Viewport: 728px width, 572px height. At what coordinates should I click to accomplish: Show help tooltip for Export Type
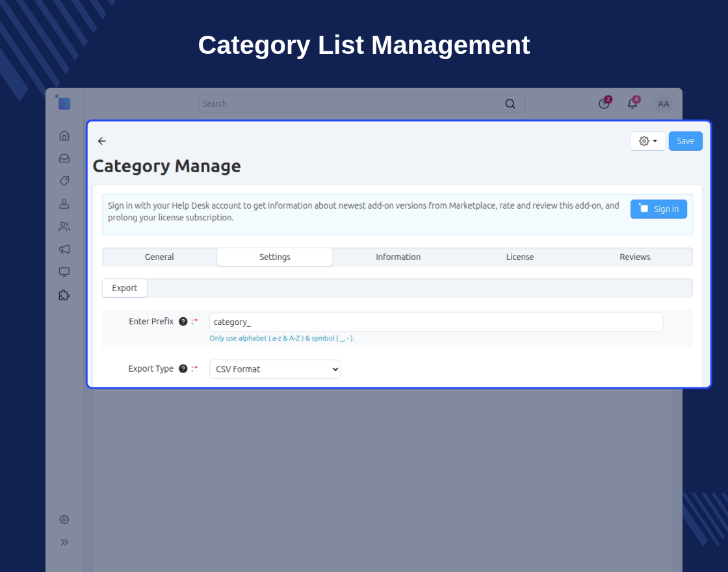pos(183,369)
